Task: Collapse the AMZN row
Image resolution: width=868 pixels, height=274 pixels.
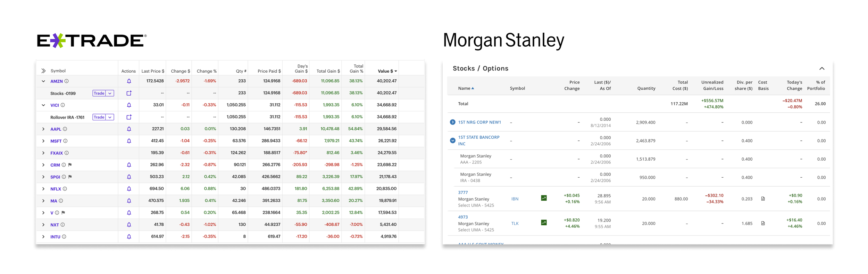Action: pos(43,81)
